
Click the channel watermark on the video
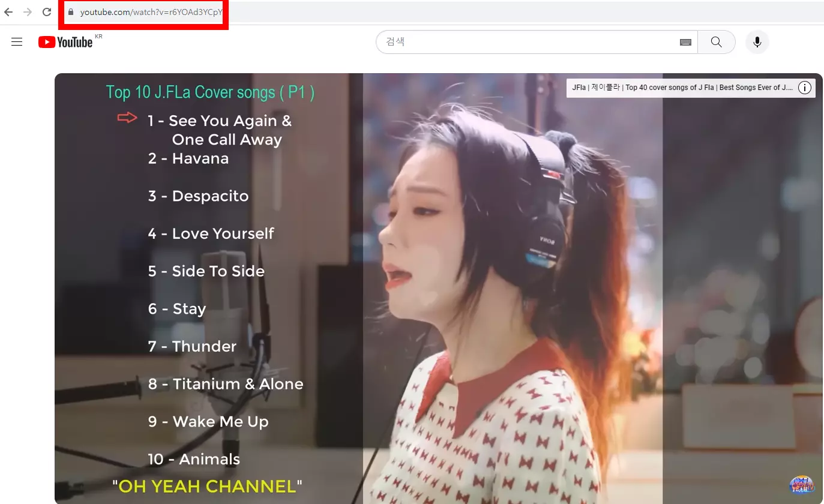tap(801, 485)
